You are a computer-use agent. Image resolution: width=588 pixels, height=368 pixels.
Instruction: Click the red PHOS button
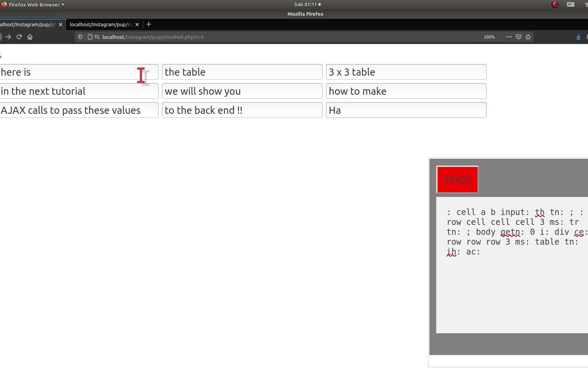pyautogui.click(x=458, y=180)
